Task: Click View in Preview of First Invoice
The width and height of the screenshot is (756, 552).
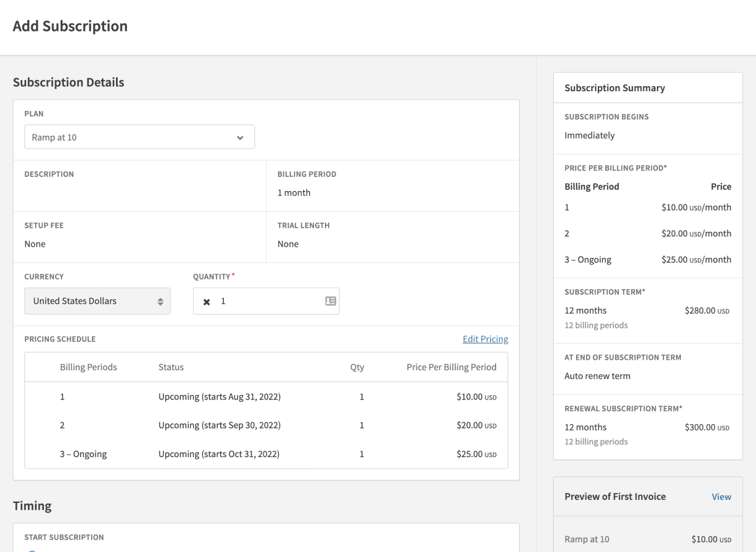Action: click(x=721, y=497)
